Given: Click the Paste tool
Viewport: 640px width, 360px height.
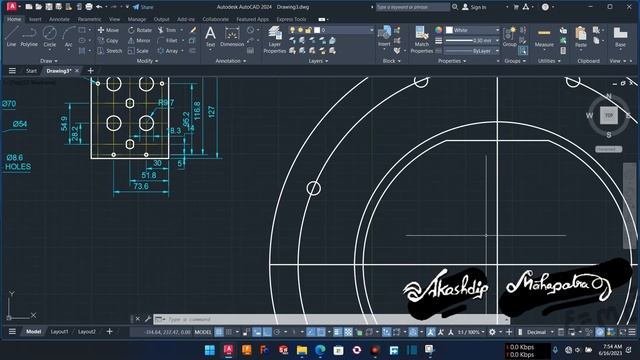Looking at the screenshot, I should [x=580, y=37].
